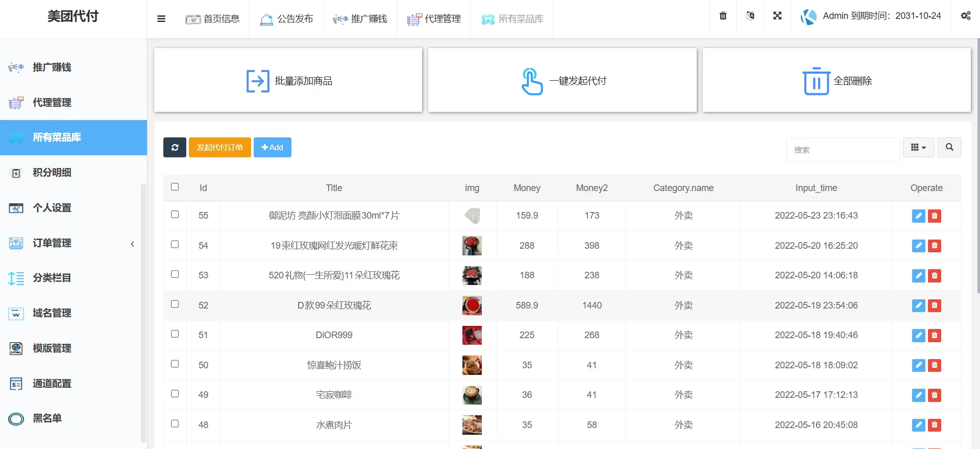
Task: Edit row 49 with the pencil icon
Action: (919, 395)
